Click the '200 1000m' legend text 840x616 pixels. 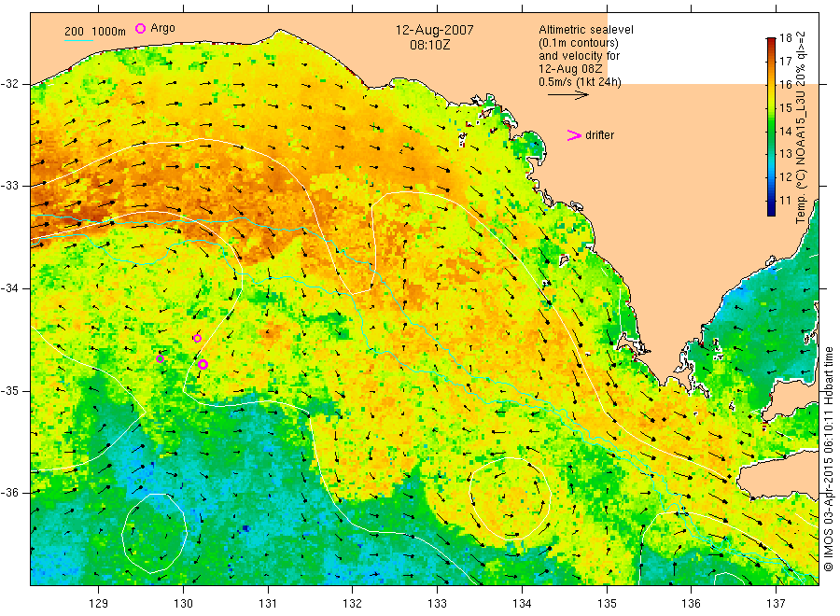pyautogui.click(x=95, y=32)
